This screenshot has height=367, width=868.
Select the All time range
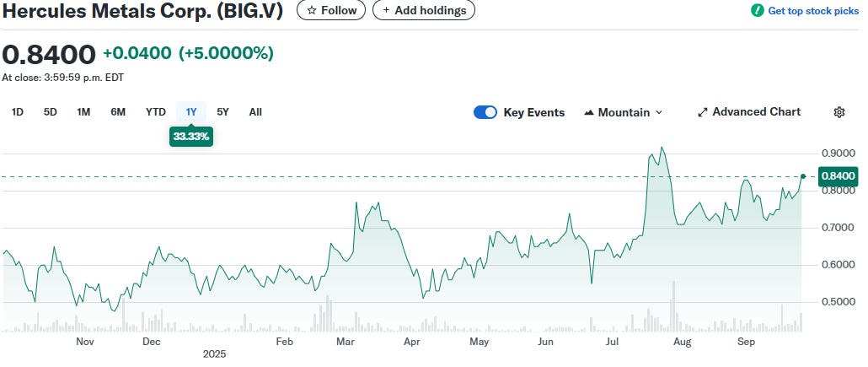255,112
